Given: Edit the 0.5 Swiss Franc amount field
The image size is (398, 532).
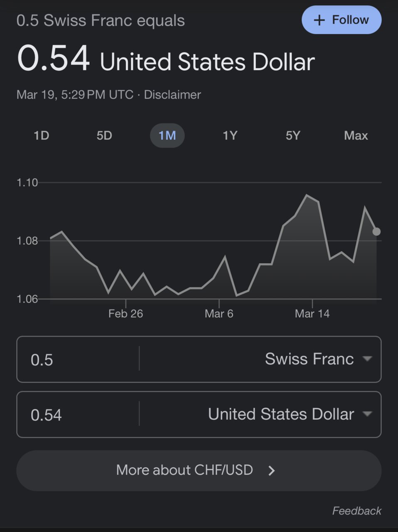Looking at the screenshot, I should tap(78, 359).
